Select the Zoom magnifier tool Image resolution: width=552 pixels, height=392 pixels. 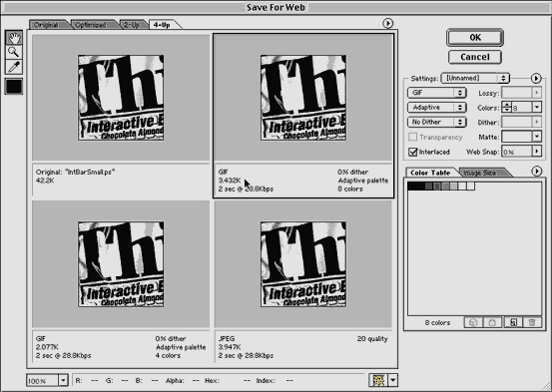tap(14, 52)
